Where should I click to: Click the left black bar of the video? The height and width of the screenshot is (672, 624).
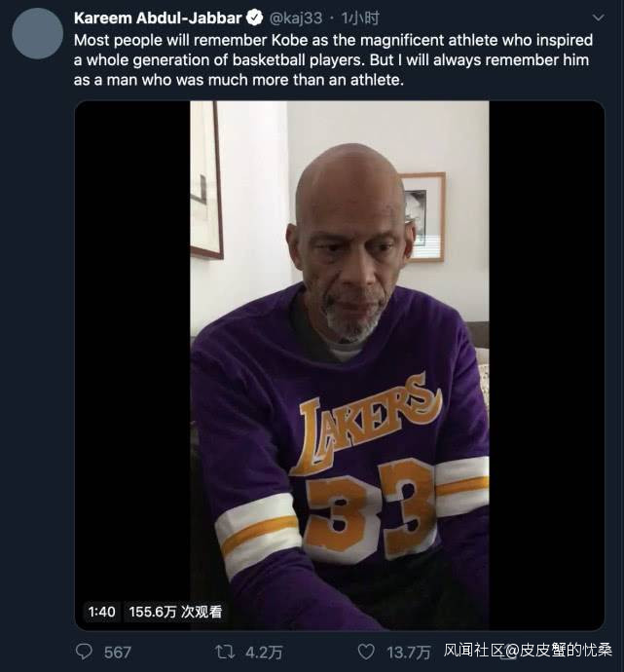(132, 341)
